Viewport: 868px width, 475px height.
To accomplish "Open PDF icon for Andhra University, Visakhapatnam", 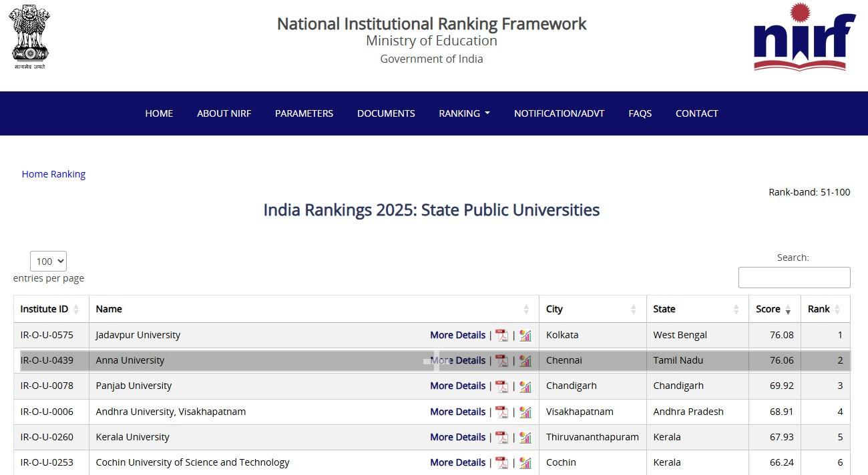I will point(501,412).
